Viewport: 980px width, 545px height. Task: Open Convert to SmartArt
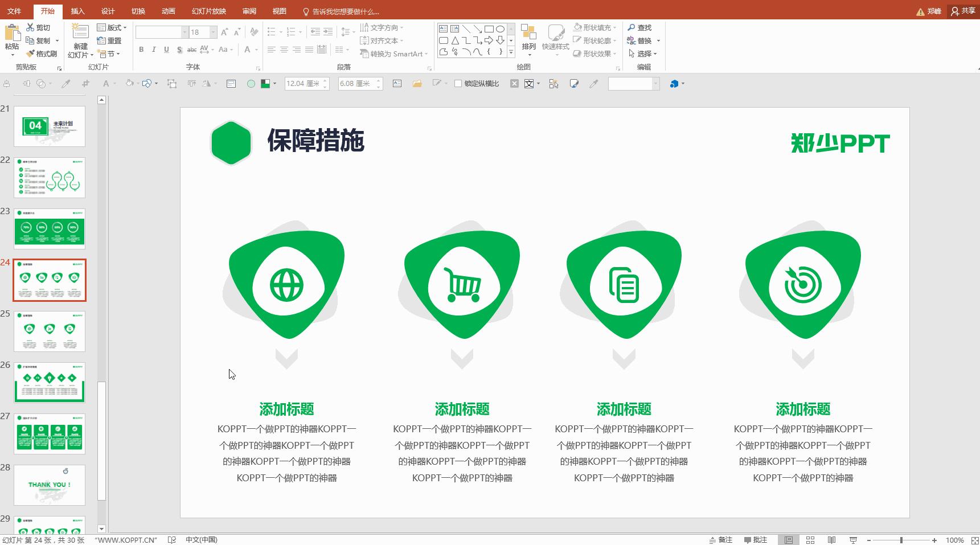tap(393, 54)
